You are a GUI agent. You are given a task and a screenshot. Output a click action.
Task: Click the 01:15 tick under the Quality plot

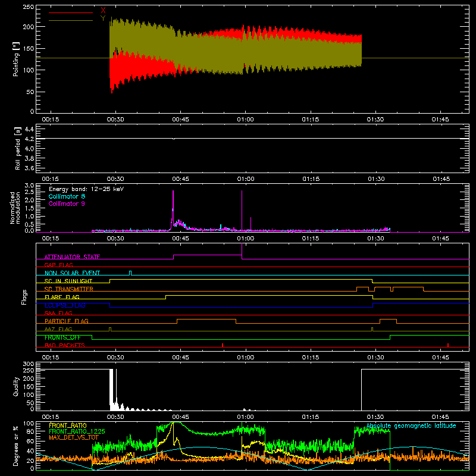[x=310, y=417]
